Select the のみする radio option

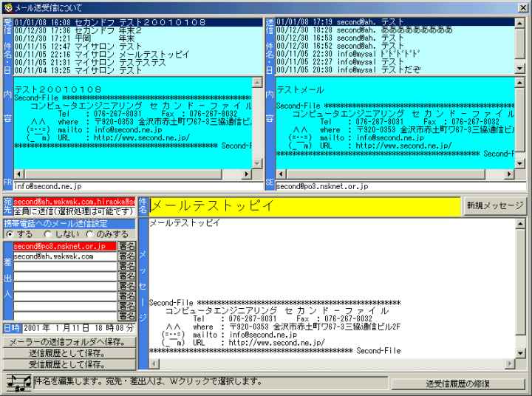pyautogui.click(x=91, y=233)
